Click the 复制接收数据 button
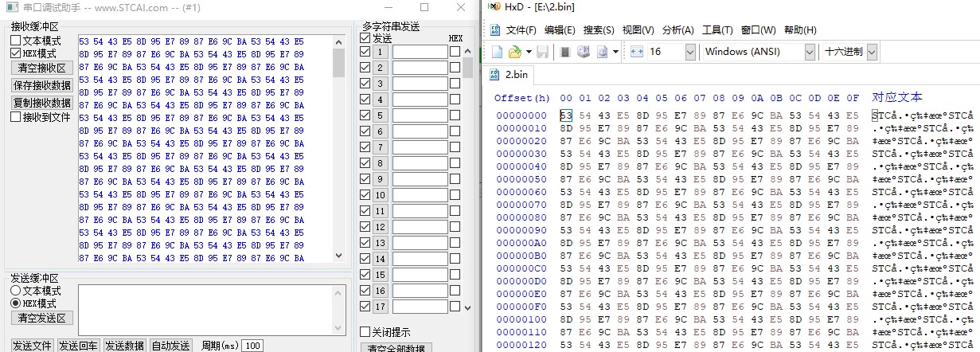980x352 pixels. pos(42,103)
